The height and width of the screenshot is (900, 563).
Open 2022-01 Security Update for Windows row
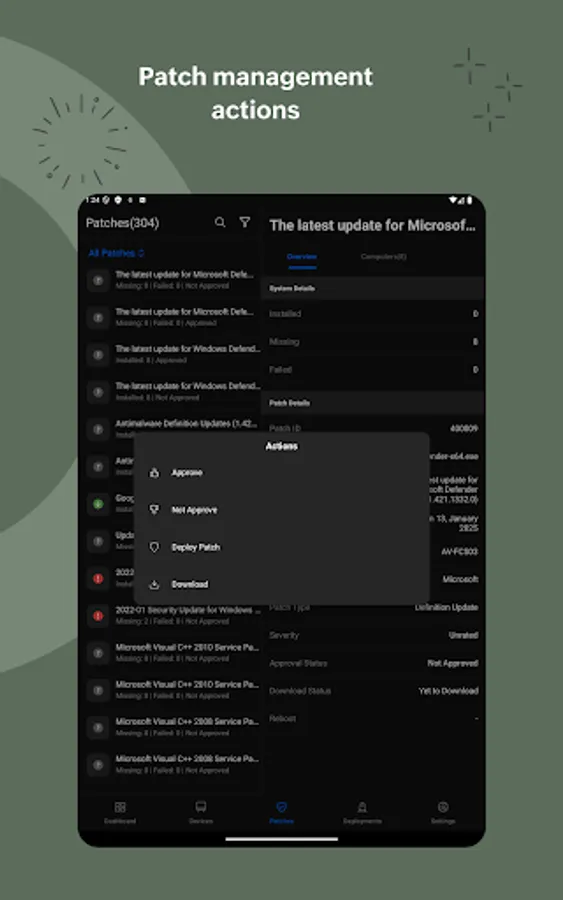point(170,615)
